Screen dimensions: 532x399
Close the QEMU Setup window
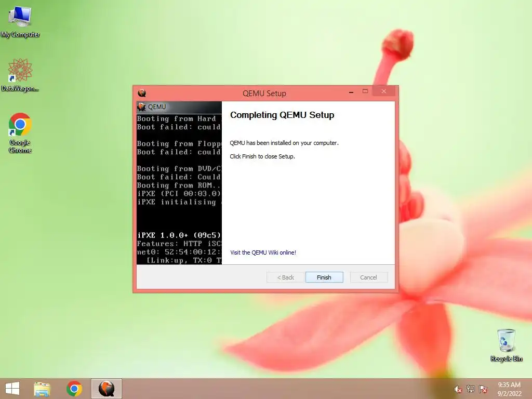384,91
